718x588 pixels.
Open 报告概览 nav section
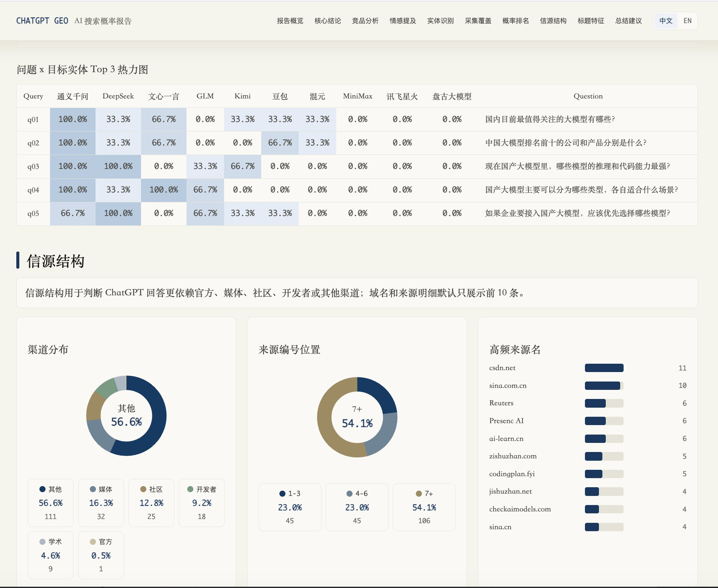click(290, 21)
